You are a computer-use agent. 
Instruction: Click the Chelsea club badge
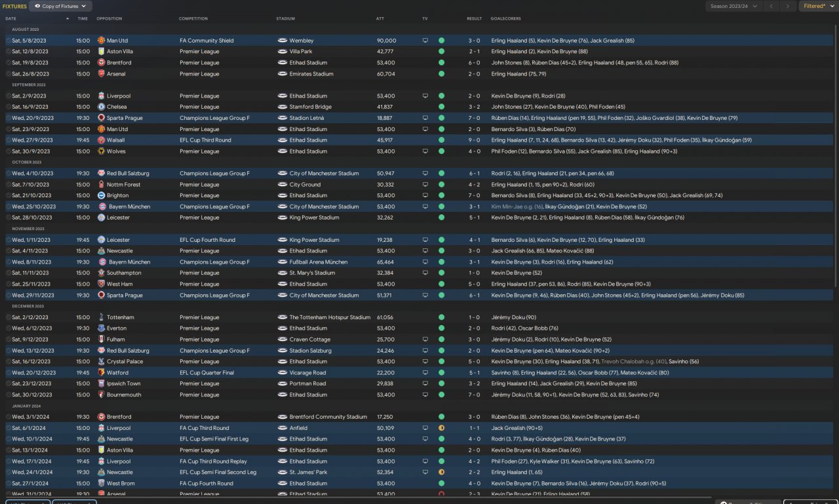coord(101,107)
